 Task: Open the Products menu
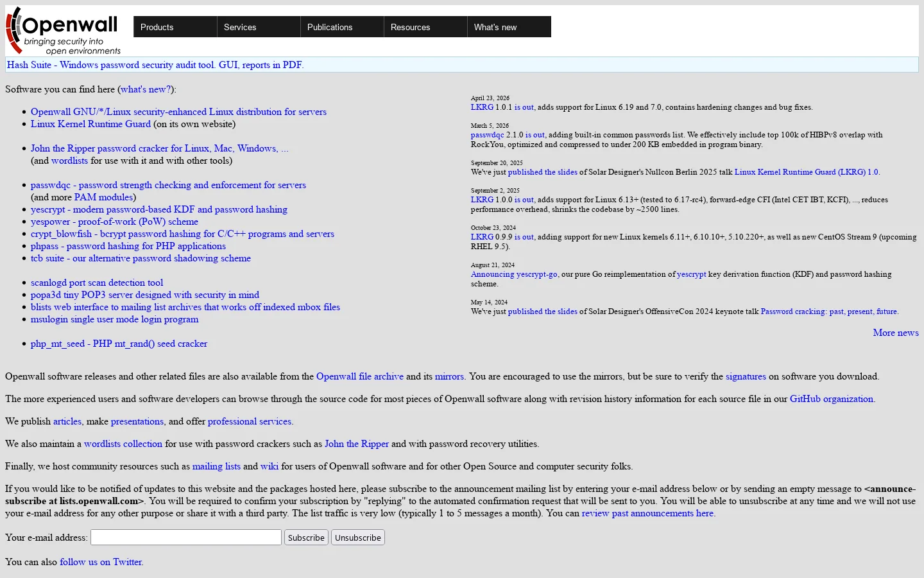tap(175, 27)
